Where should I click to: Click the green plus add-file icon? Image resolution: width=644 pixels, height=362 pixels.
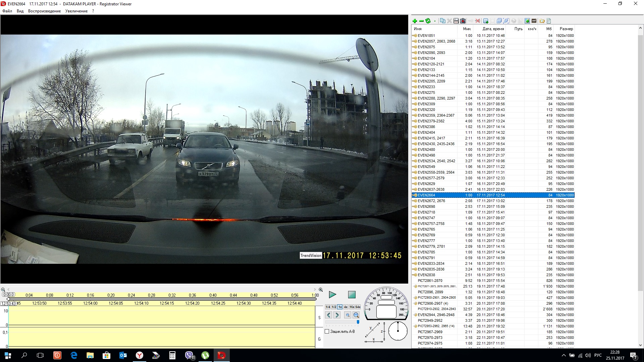[x=415, y=21]
